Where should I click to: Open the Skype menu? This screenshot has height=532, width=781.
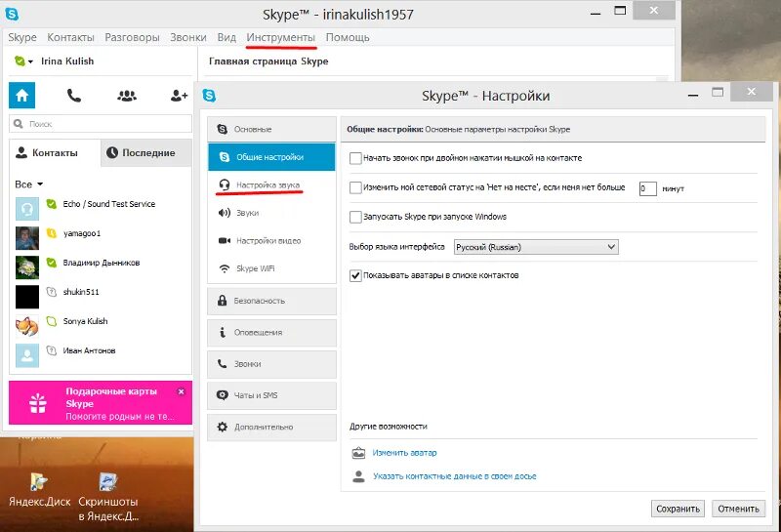[22, 37]
